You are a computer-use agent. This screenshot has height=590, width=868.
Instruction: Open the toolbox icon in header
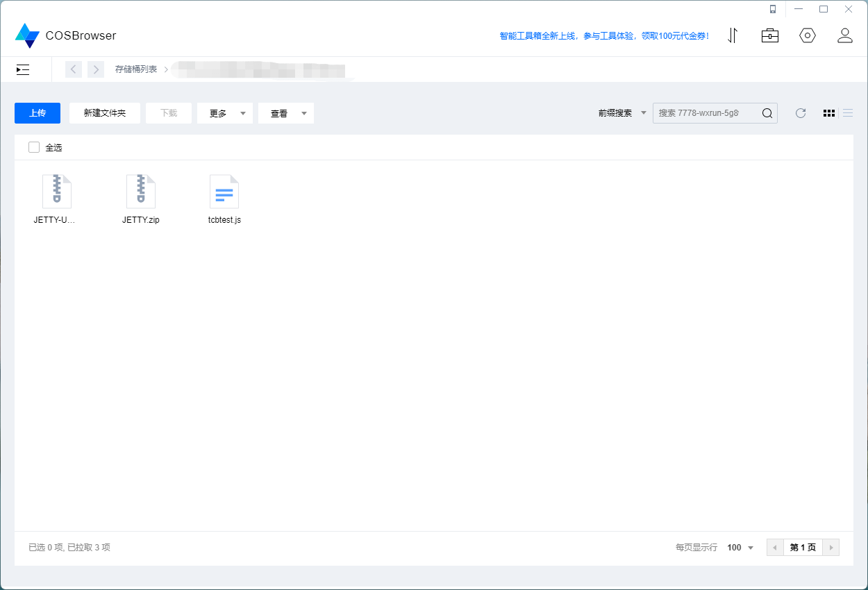769,35
